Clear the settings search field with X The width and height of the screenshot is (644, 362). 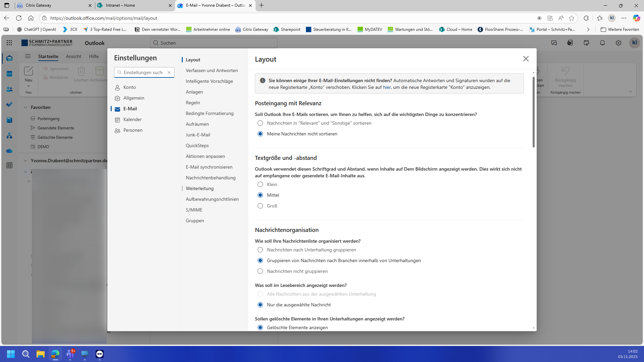169,72
